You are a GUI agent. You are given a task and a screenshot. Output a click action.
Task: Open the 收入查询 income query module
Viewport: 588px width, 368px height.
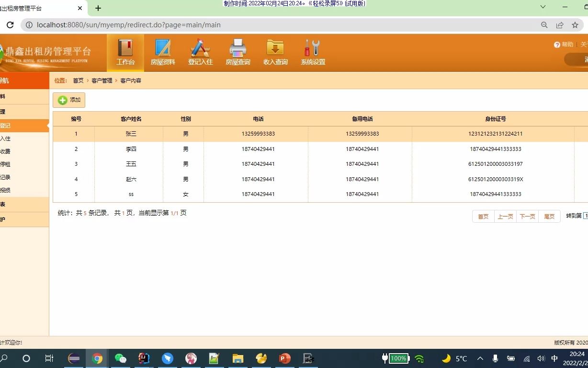tap(275, 52)
